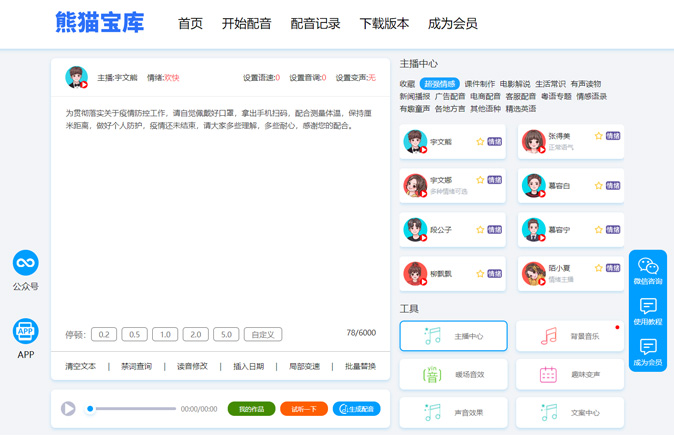The height and width of the screenshot is (435, 674).
Task: Open 成为会员 in top navigation
Action: coord(453,23)
